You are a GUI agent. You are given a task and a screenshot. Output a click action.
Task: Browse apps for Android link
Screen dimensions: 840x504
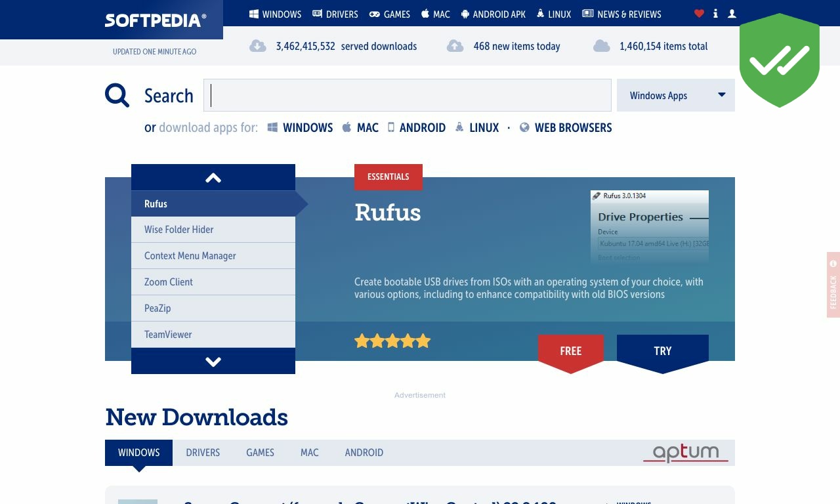[x=416, y=127]
